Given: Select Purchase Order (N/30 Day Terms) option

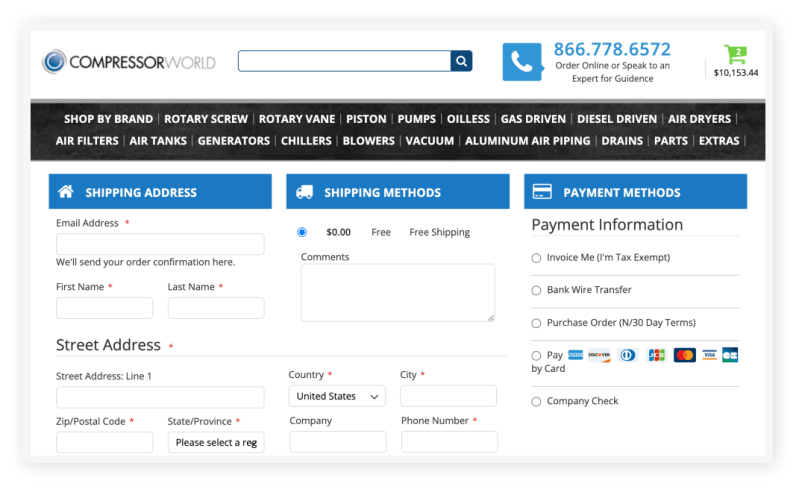Looking at the screenshot, I should [536, 323].
